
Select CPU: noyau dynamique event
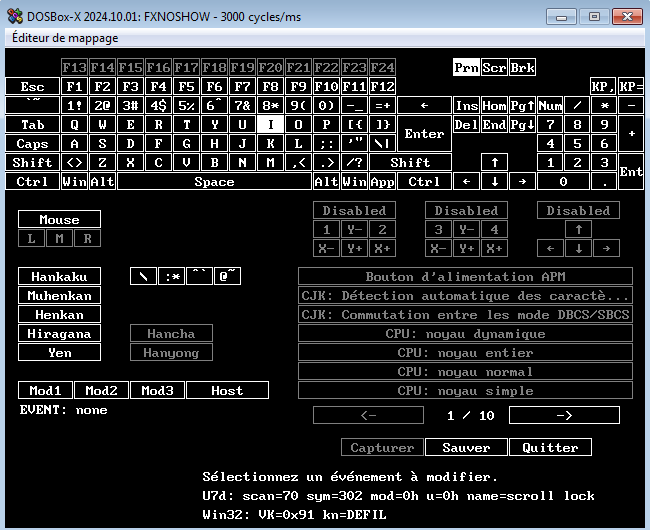[466, 334]
